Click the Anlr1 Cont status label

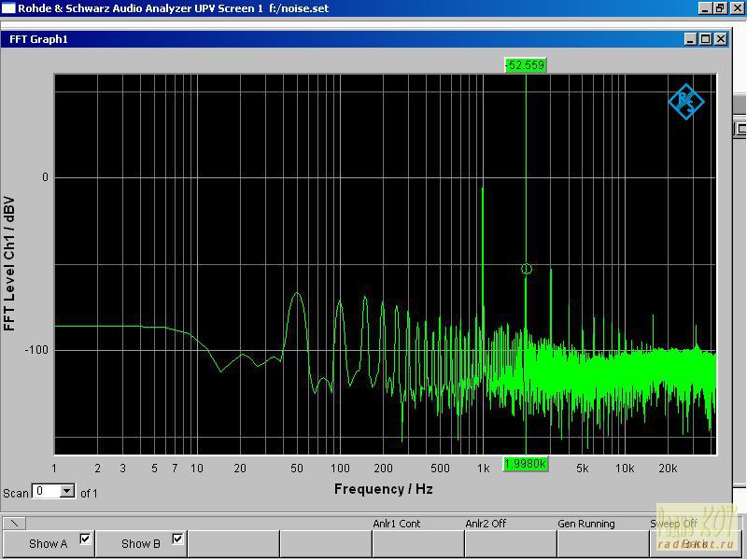(x=396, y=524)
